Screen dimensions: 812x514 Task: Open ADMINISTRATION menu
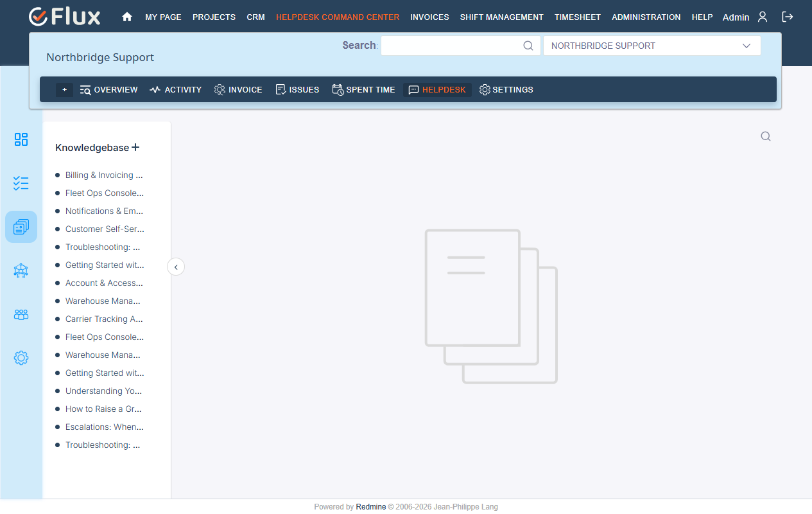646,17
